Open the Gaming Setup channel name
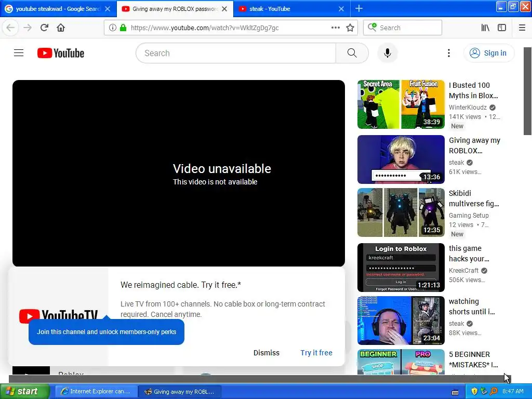532x399 pixels. tap(469, 216)
